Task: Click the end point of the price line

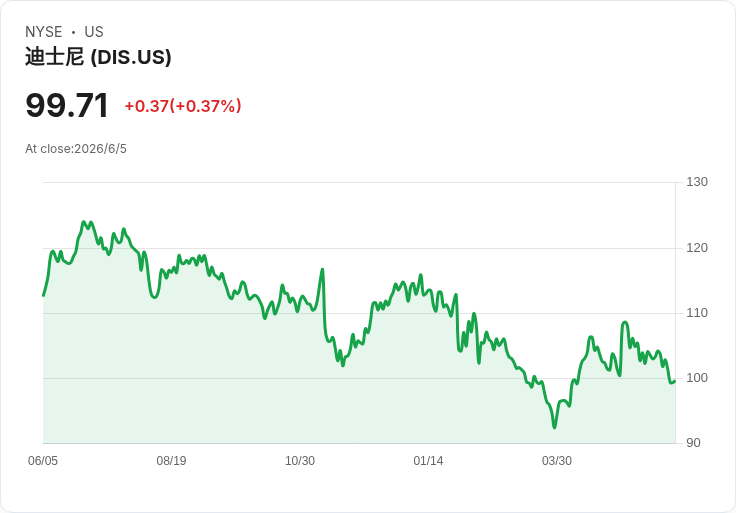Action: pos(675,381)
